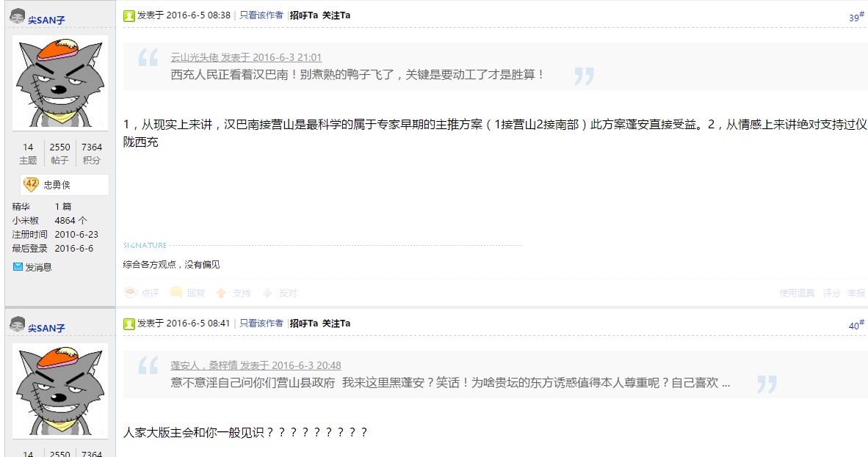Open the wolf avatar of post 40
This screenshot has height=457, width=868.
(59, 390)
